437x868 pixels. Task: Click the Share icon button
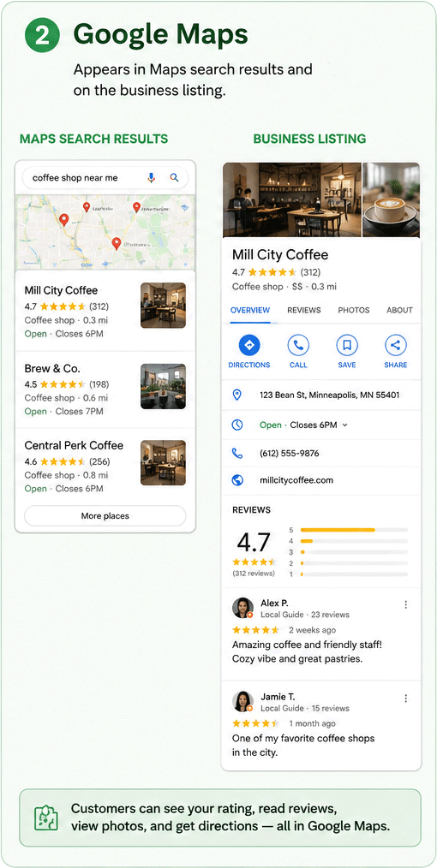tap(396, 346)
